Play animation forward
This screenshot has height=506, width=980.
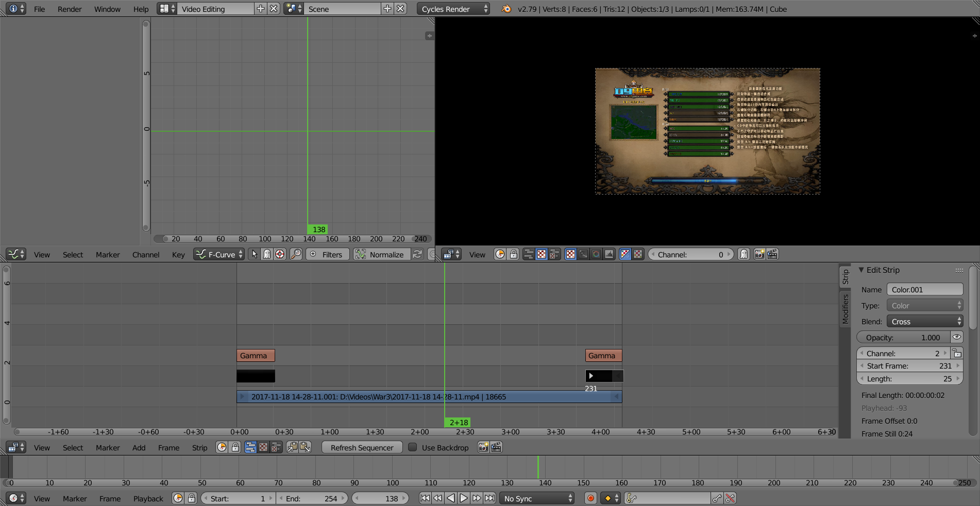pyautogui.click(x=463, y=498)
